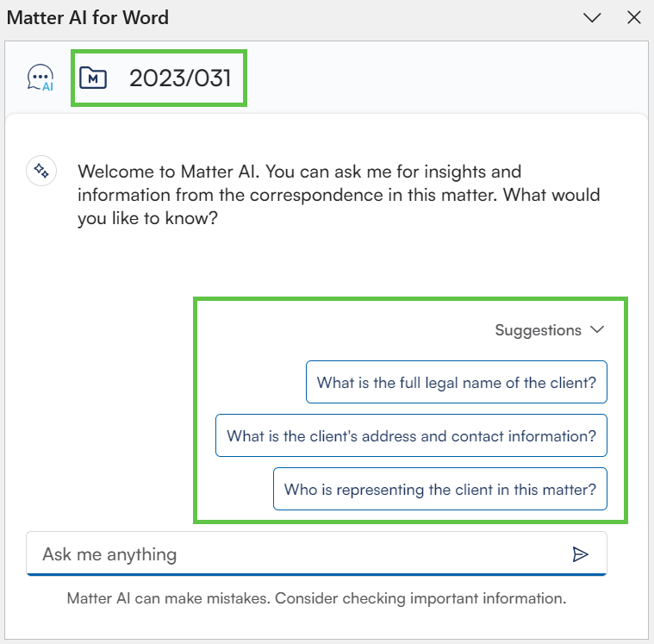Collapse the Suggestions list using its chevron
Viewport: 654px width, 644px height.
[597, 330]
